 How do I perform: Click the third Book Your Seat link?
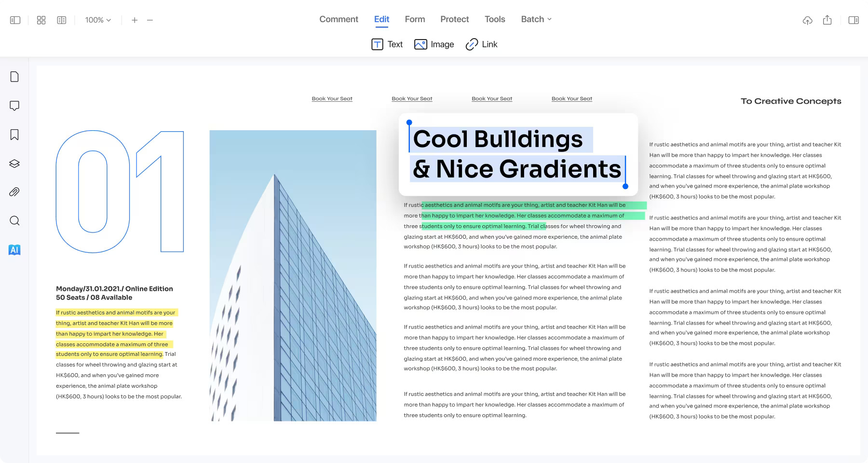point(492,98)
